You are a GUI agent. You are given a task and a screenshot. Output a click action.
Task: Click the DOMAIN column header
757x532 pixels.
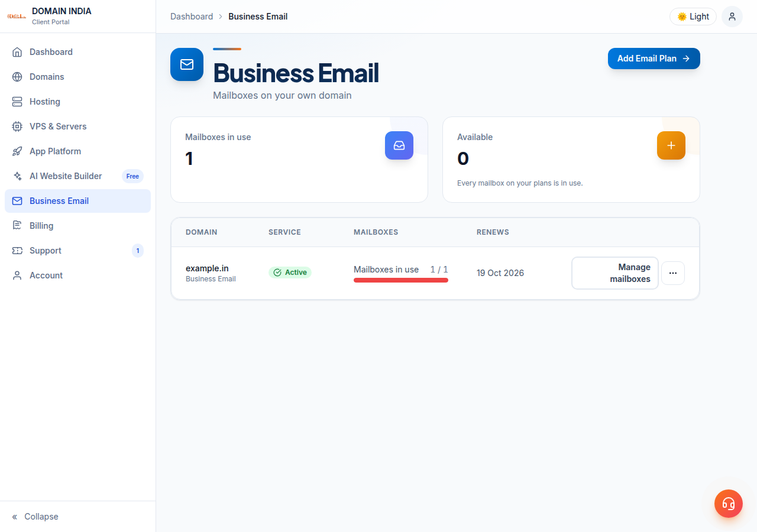(202, 232)
